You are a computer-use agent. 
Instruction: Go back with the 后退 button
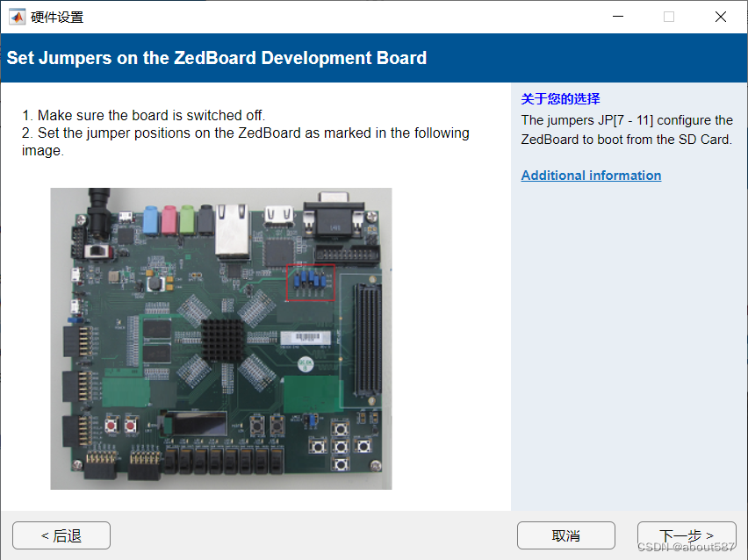pos(61,535)
